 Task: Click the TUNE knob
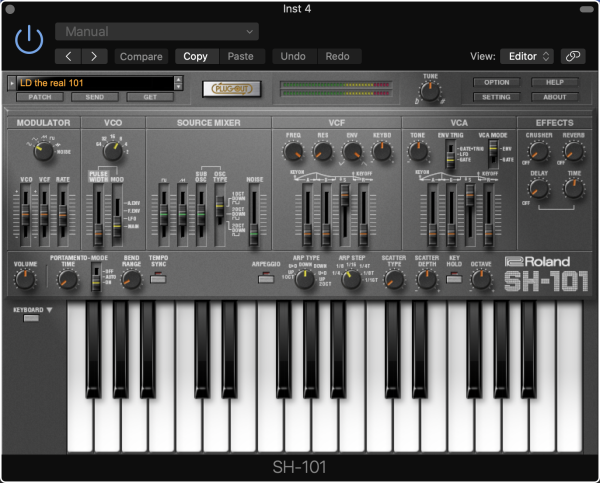click(429, 91)
